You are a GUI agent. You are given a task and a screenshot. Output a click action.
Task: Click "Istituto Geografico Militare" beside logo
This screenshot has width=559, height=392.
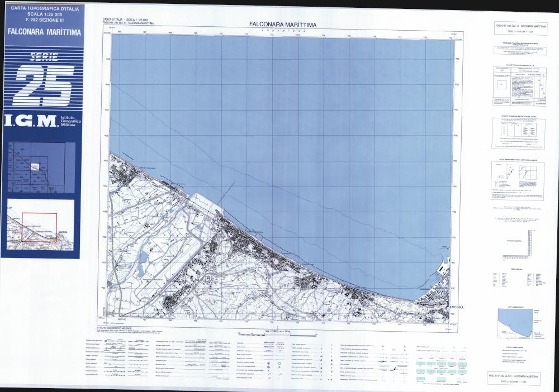coord(70,121)
